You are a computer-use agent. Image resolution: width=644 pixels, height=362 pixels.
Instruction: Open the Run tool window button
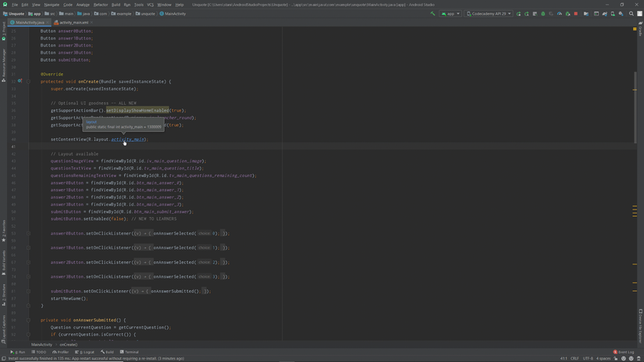point(18,352)
